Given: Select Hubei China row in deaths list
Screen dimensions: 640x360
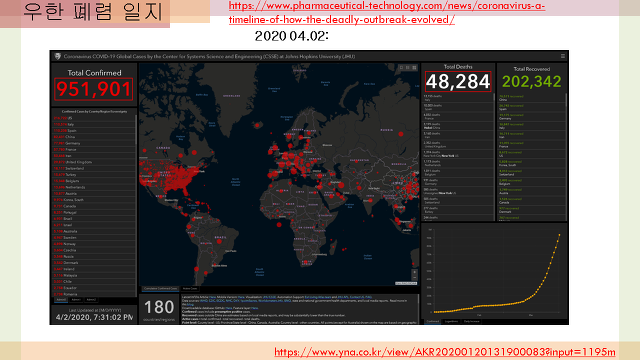Looking at the screenshot, I should pos(458,126).
